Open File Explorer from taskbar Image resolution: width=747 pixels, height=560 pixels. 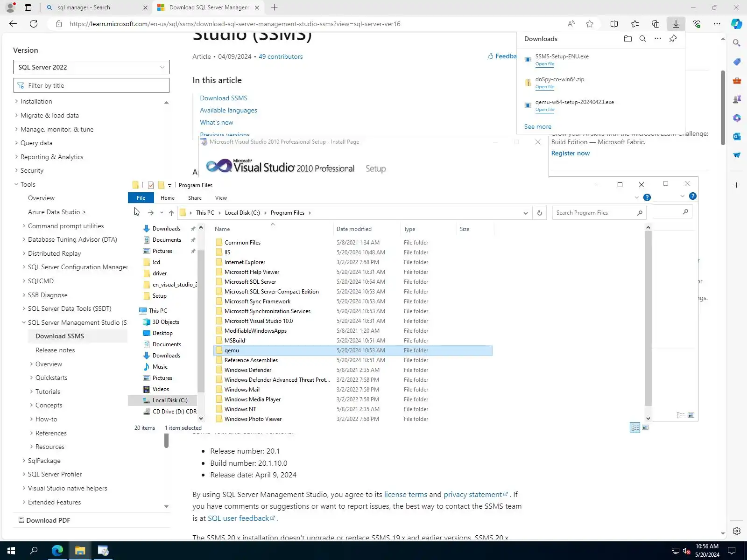[x=80, y=551]
